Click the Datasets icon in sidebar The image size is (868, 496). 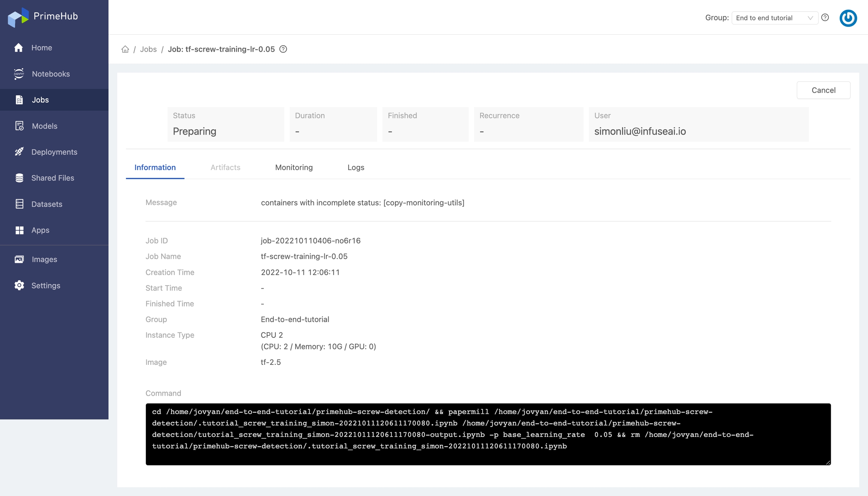(x=19, y=204)
